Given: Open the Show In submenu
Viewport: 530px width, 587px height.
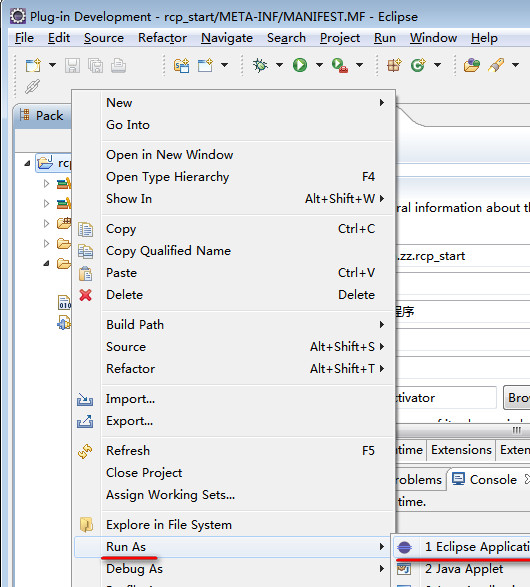Looking at the screenshot, I should point(248,199).
